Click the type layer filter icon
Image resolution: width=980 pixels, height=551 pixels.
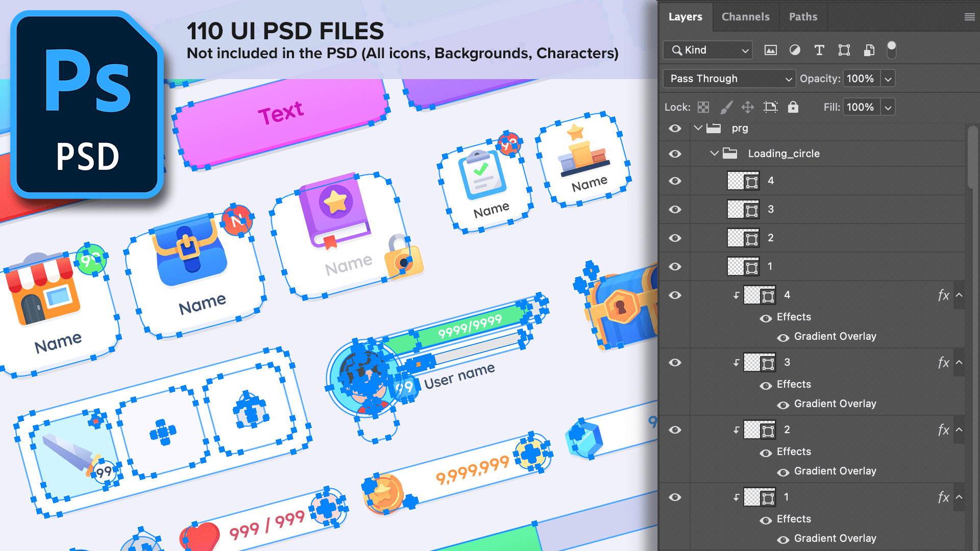point(819,50)
